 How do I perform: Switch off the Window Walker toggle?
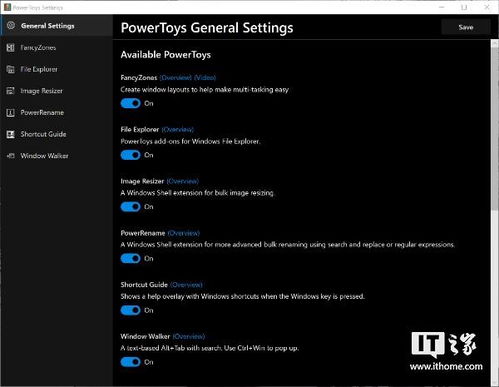130,362
